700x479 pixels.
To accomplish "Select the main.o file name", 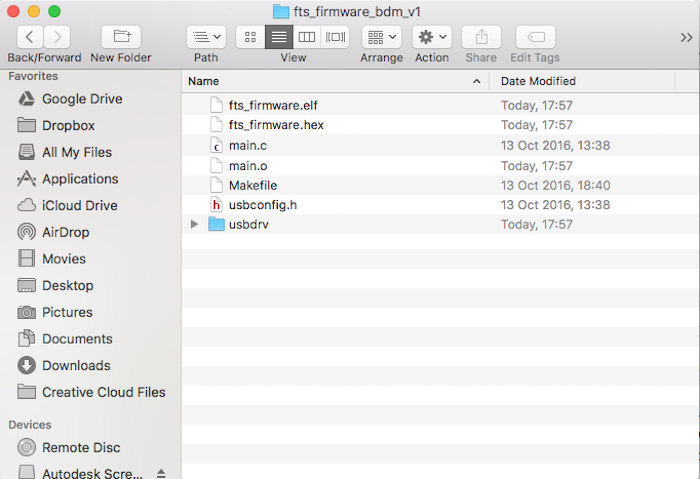I will click(x=248, y=166).
